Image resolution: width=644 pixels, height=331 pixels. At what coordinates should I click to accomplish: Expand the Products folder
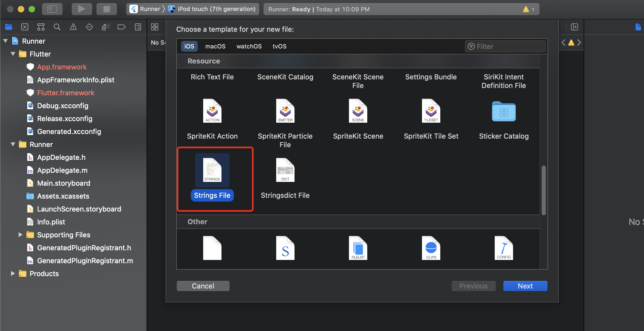pos(13,273)
